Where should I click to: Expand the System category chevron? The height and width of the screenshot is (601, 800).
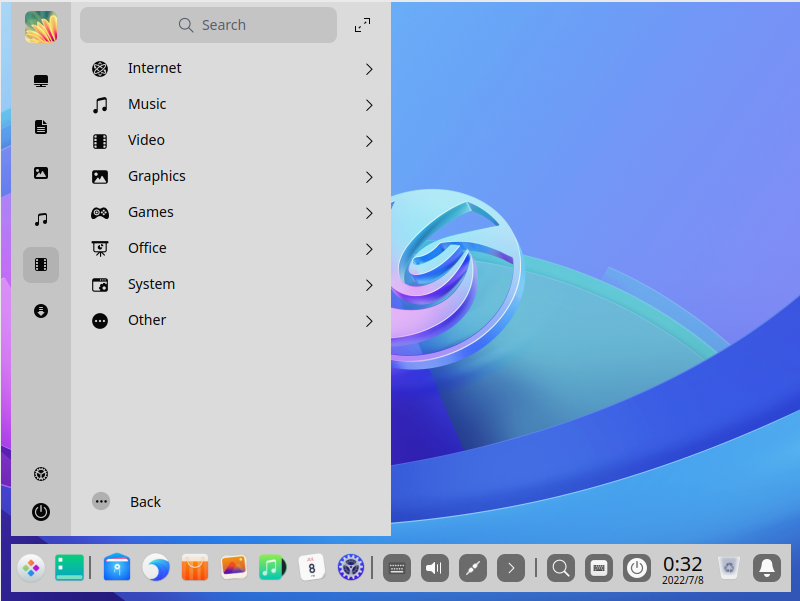368,284
